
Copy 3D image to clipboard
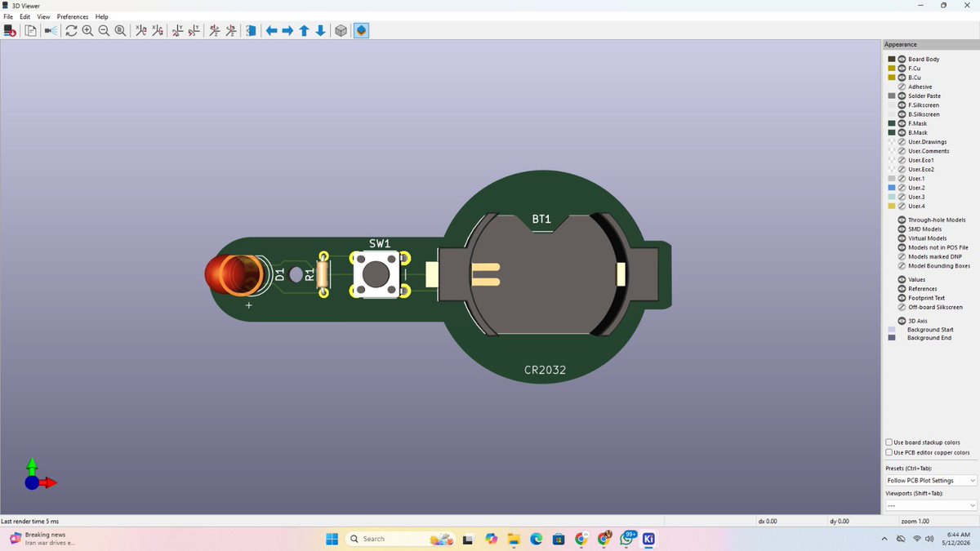point(30,30)
